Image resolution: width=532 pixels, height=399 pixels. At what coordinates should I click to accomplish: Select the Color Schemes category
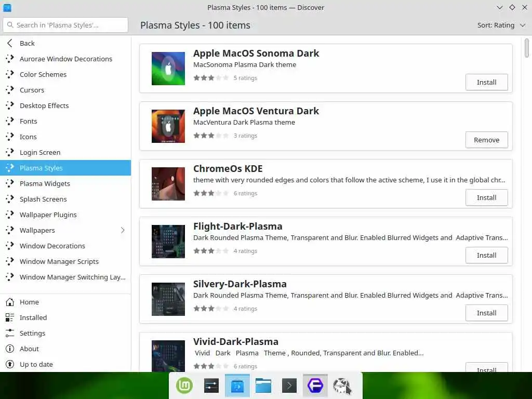pos(65,74)
